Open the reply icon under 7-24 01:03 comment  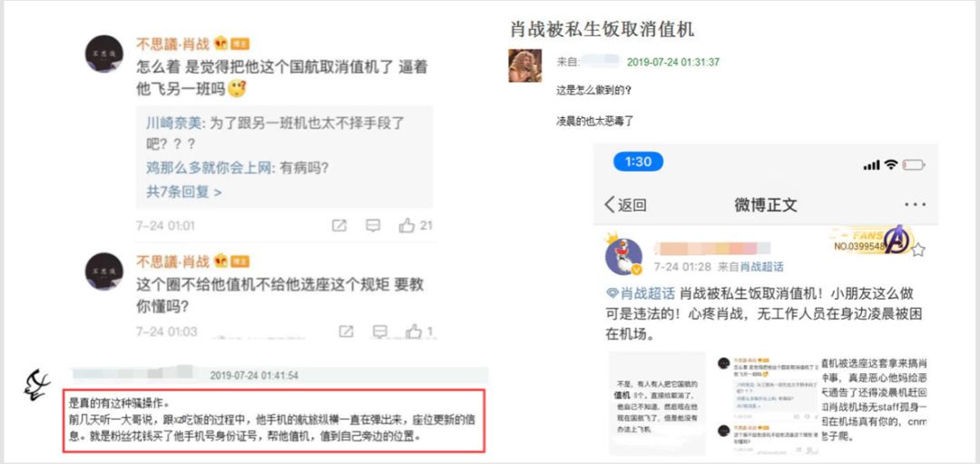pos(380,331)
